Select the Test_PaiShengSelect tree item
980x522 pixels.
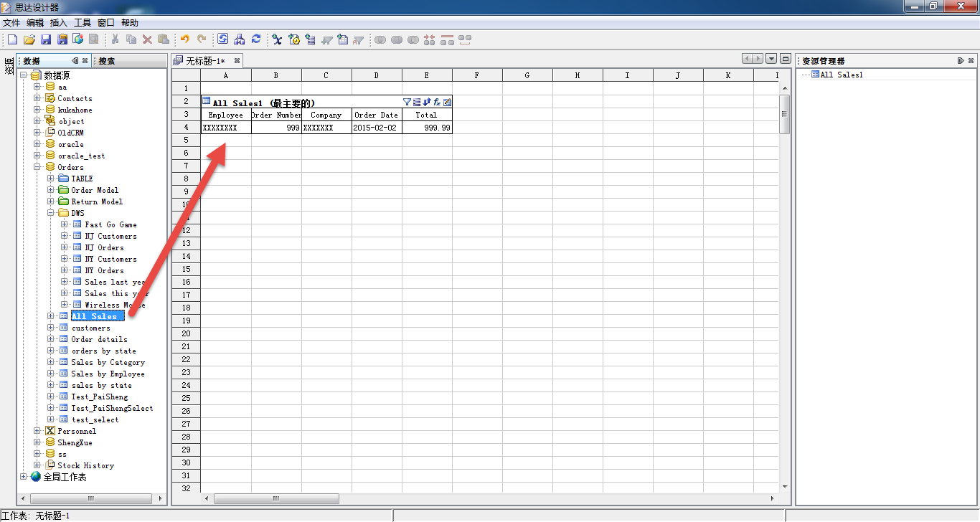112,408
